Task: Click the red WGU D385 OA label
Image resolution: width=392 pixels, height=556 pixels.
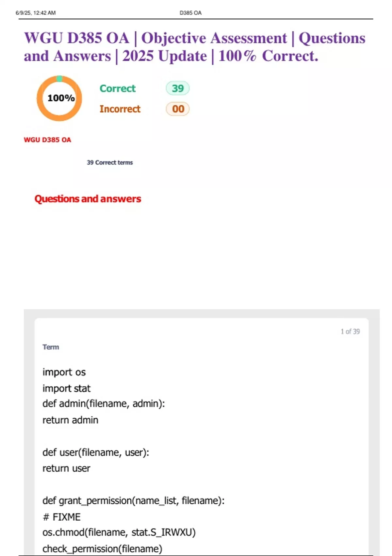Action: click(47, 140)
